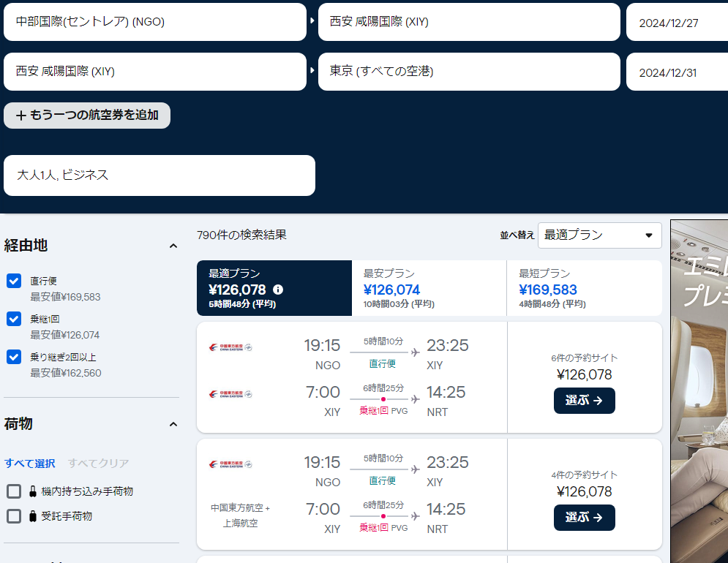Switch to the 最安プラン tab
The image size is (728, 563).
point(429,288)
